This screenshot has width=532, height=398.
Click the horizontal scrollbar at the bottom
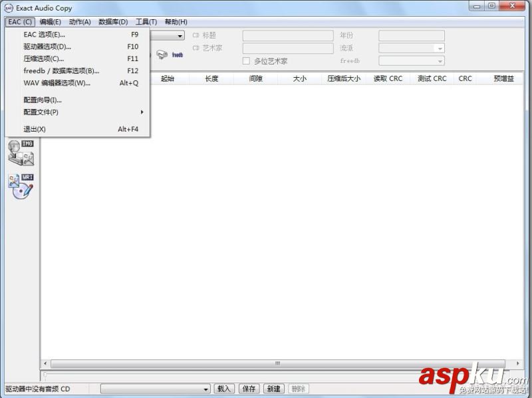click(276, 363)
